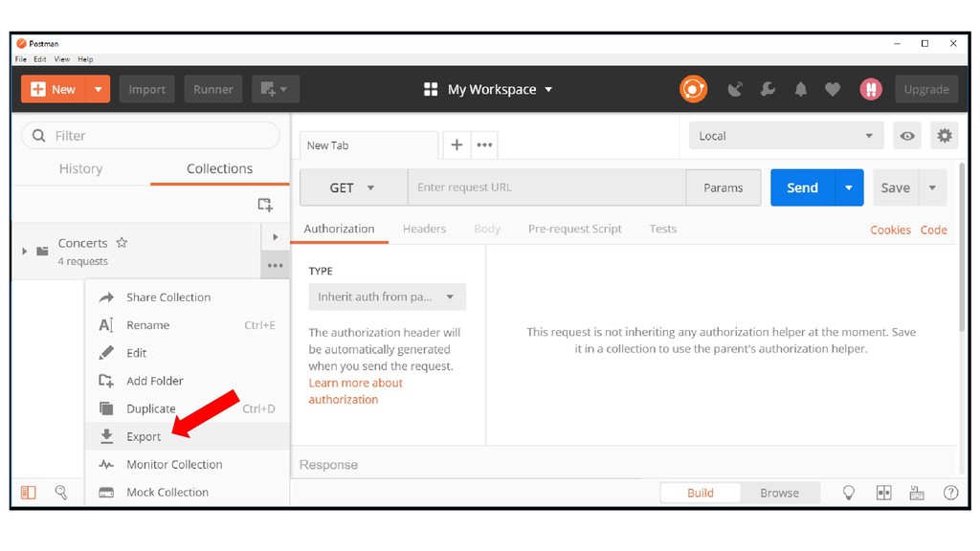
Task: Click the environment quick look eye
Action: (907, 136)
